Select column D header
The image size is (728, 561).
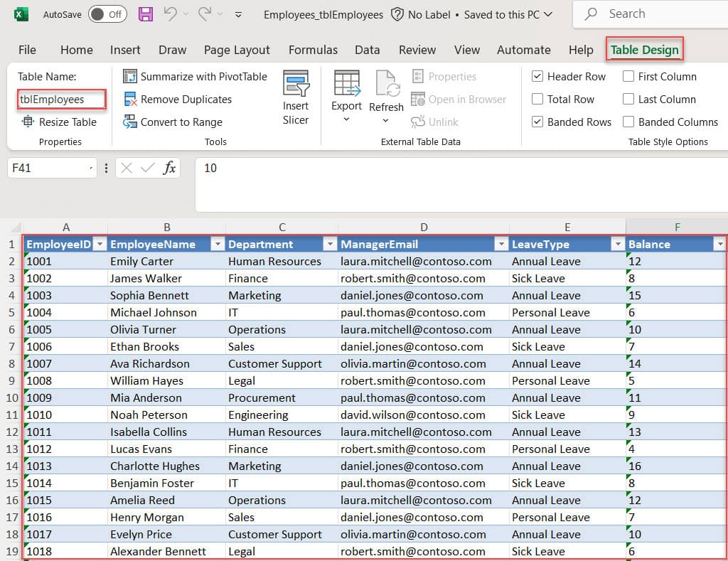(x=424, y=227)
